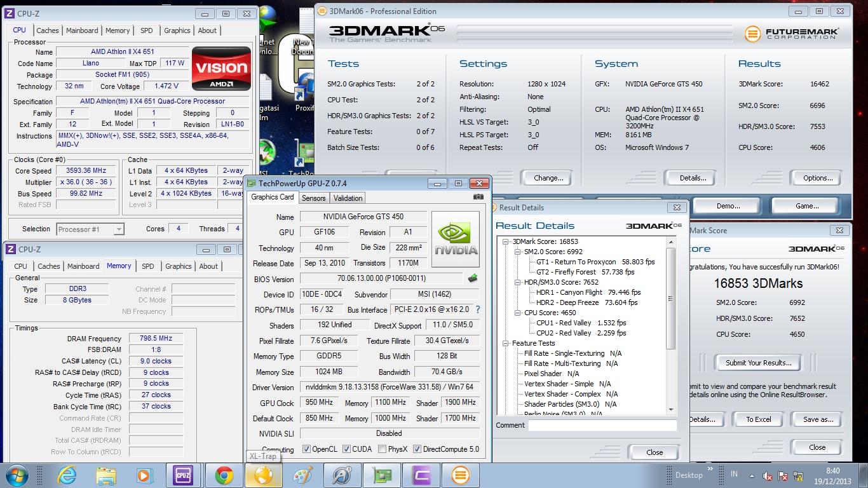Image resolution: width=868 pixels, height=488 pixels.
Task: Show hidden tray icons arrow
Action: (752, 475)
